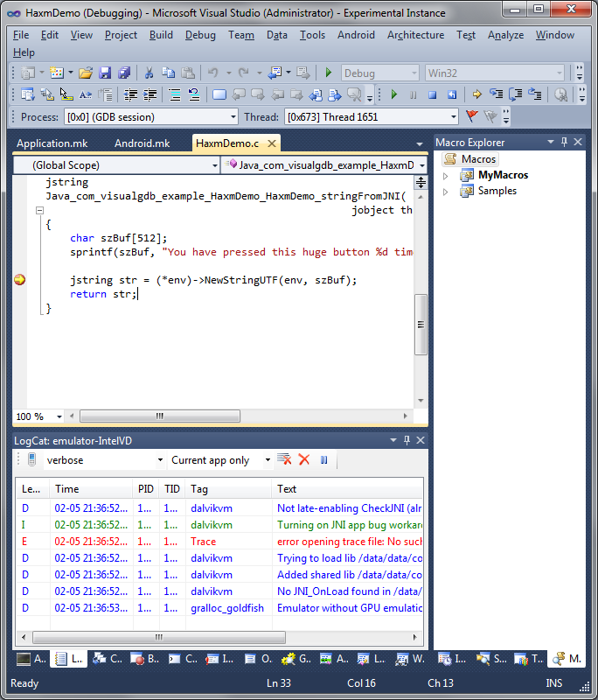Open the Android menu
Viewport: 598px width, 700px height.
(x=356, y=35)
